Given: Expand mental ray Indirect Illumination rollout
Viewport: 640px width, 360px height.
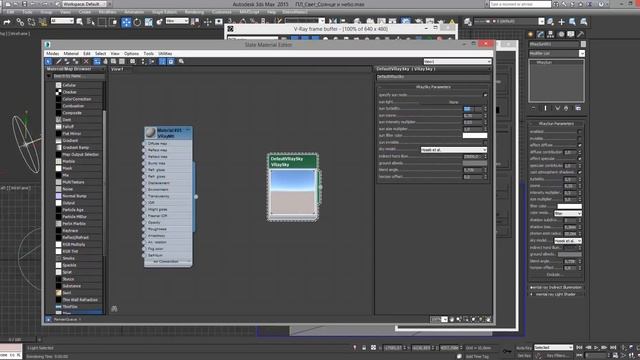Looking at the screenshot, I should pos(556,287).
